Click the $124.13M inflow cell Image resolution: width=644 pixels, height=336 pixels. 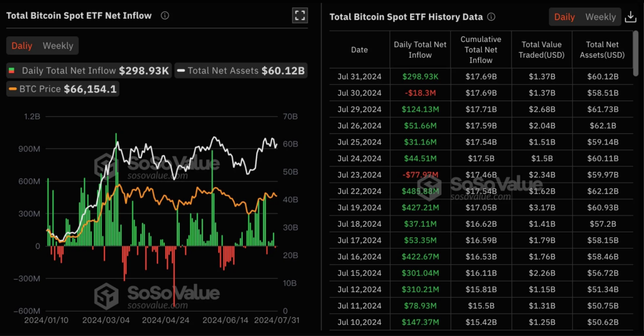pyautogui.click(x=420, y=109)
